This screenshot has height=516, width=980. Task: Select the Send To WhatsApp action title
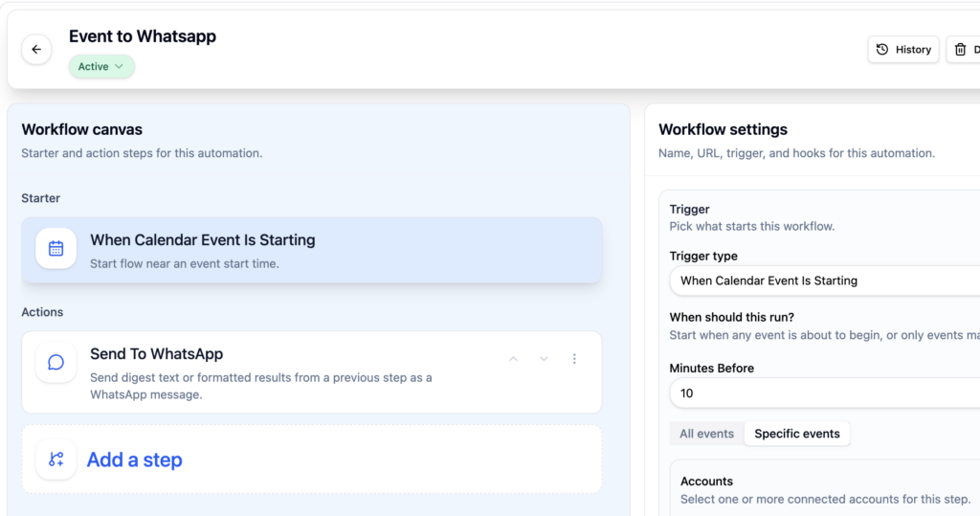click(x=156, y=354)
